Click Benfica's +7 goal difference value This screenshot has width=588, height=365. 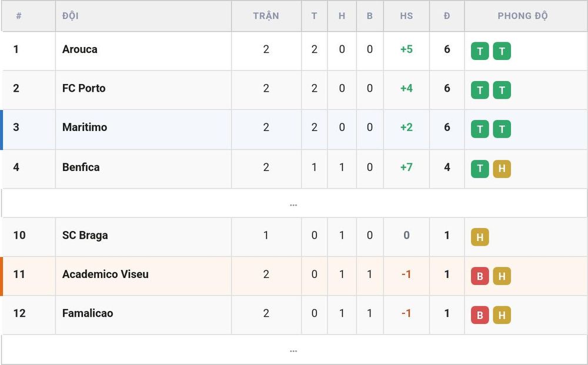point(406,167)
